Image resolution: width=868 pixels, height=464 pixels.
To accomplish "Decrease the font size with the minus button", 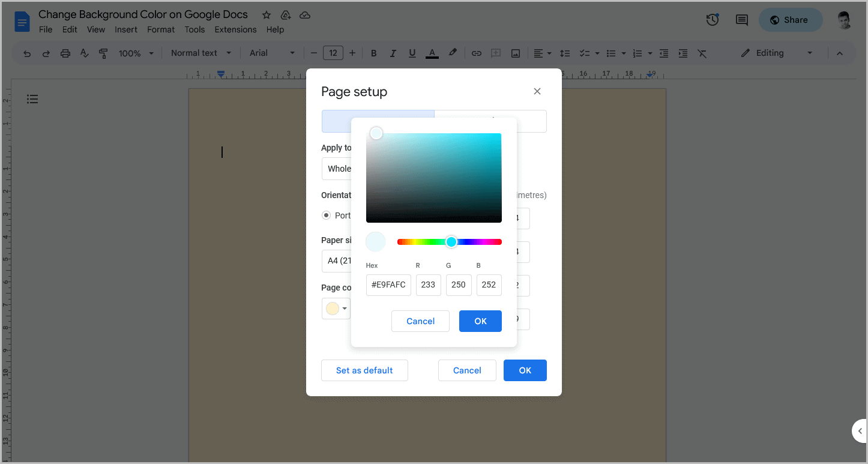I will (314, 53).
